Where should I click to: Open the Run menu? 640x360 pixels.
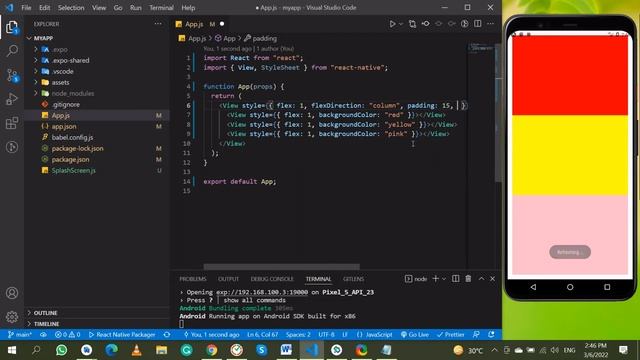pyautogui.click(x=136, y=7)
